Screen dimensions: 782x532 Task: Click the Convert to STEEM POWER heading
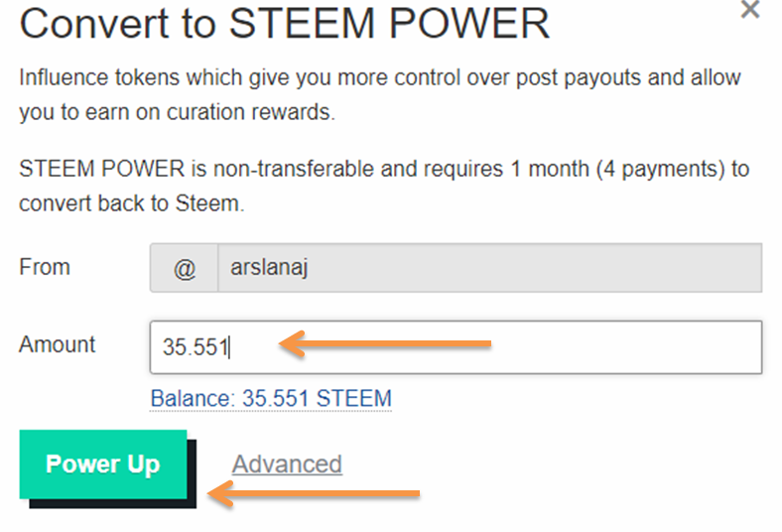pyautogui.click(x=284, y=24)
